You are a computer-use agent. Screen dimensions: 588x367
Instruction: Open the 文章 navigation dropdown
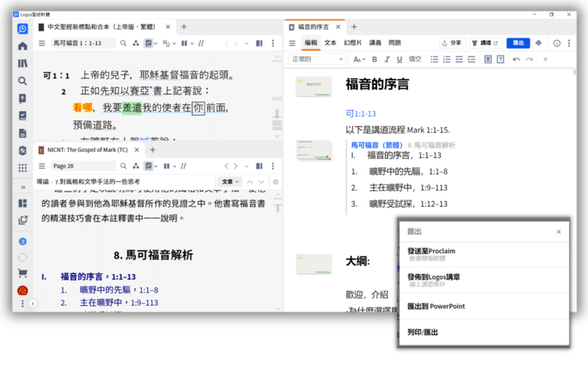(230, 182)
